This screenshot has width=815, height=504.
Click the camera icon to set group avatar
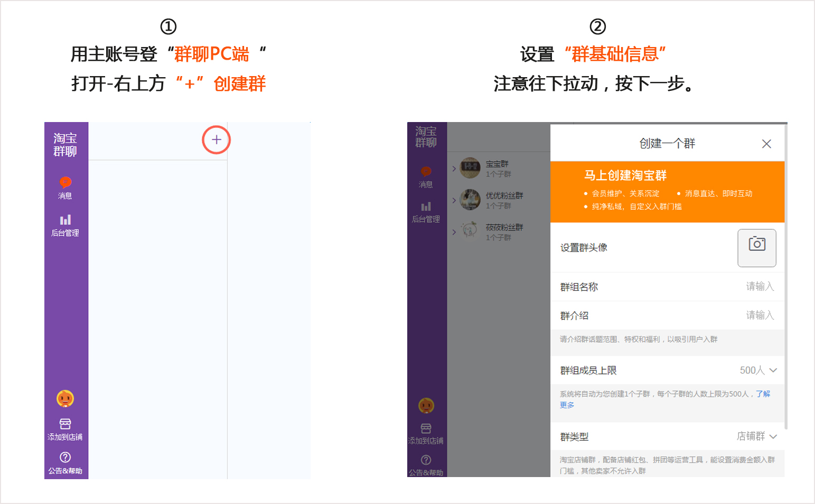click(757, 248)
